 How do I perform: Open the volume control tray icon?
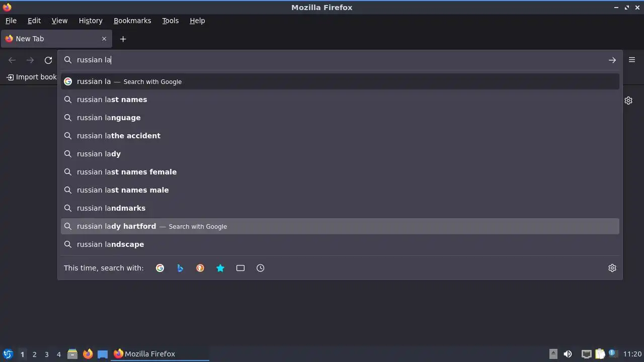(568, 354)
